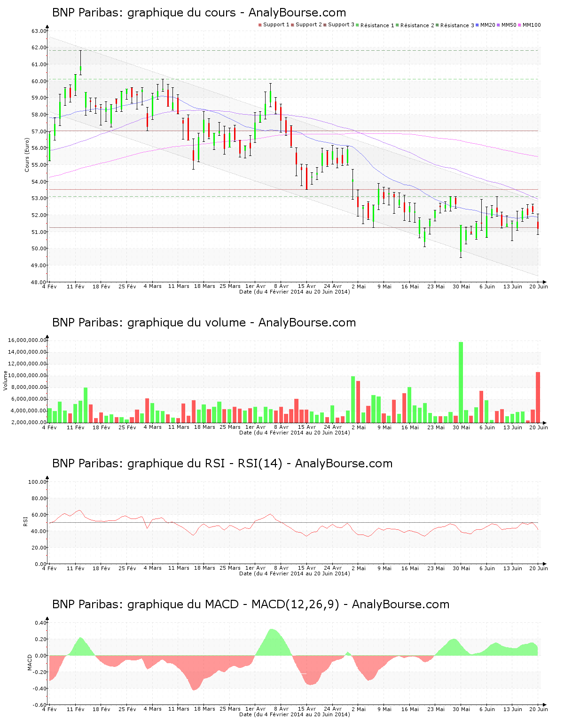
Task: Click '30 Mai' on the volume chart axis
Action: 461,427
